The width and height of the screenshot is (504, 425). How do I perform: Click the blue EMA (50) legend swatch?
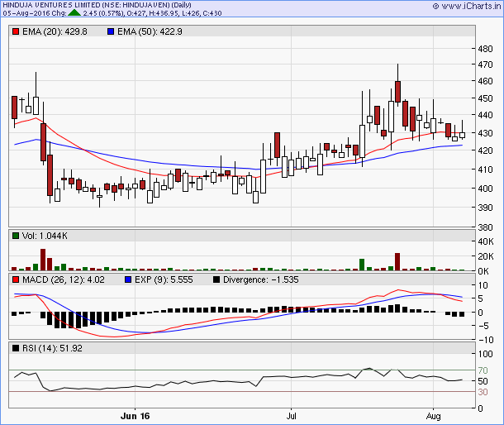click(111, 31)
